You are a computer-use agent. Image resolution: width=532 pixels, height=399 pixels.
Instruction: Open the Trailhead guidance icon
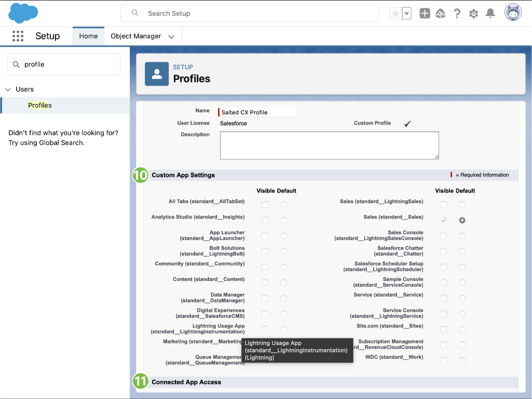(x=441, y=13)
